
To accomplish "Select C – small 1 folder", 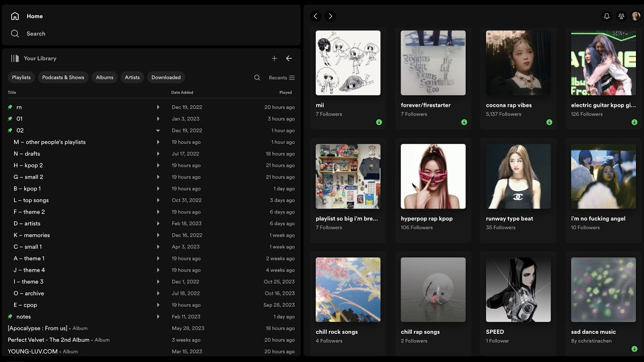I will tap(151, 247).
